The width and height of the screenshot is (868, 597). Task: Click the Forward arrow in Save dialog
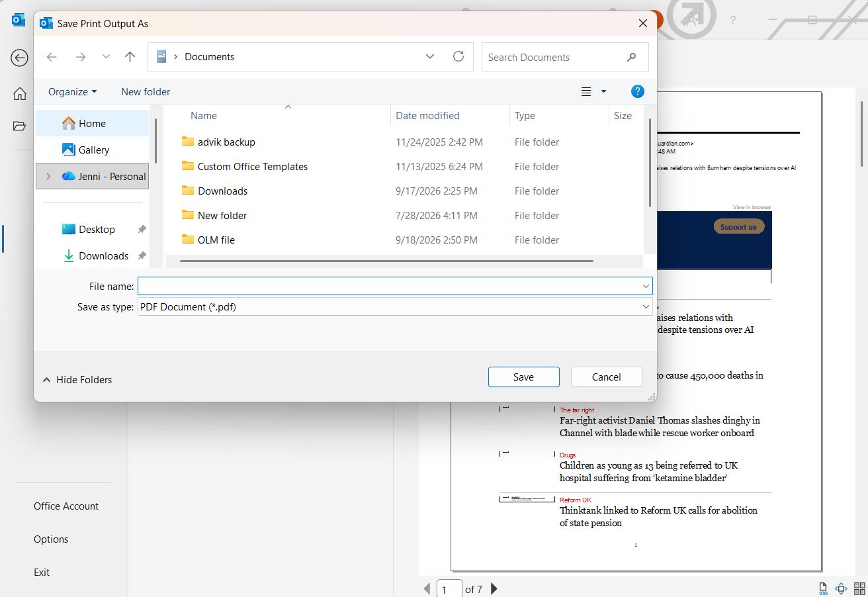[x=81, y=57]
